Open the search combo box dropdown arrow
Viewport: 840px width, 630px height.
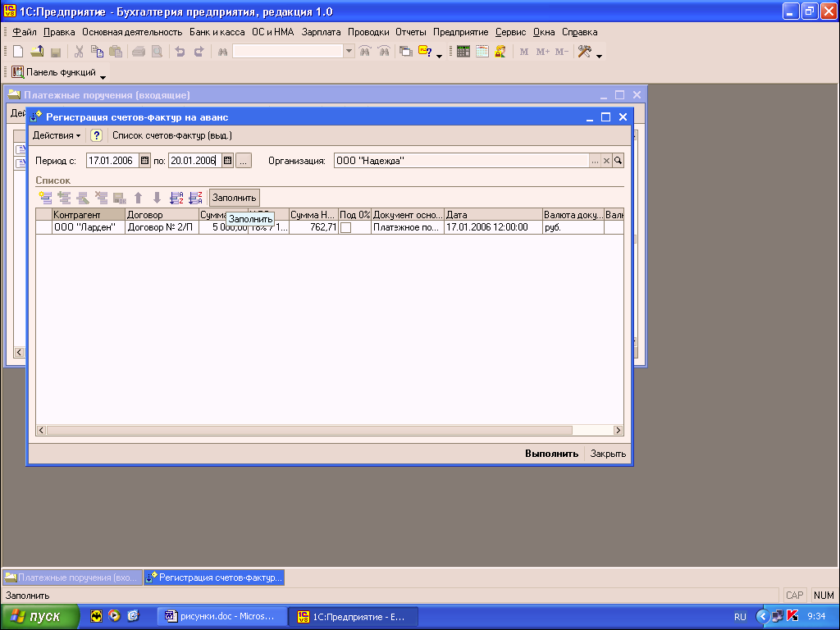(x=349, y=52)
